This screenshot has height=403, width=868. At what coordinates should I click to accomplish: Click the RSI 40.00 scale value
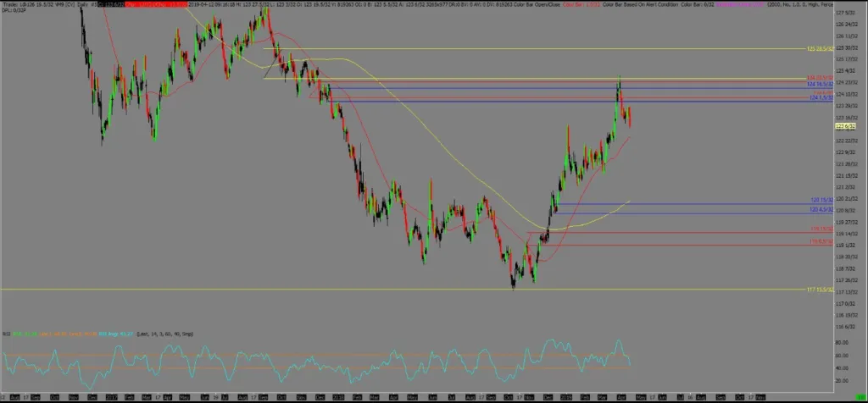coord(843,368)
